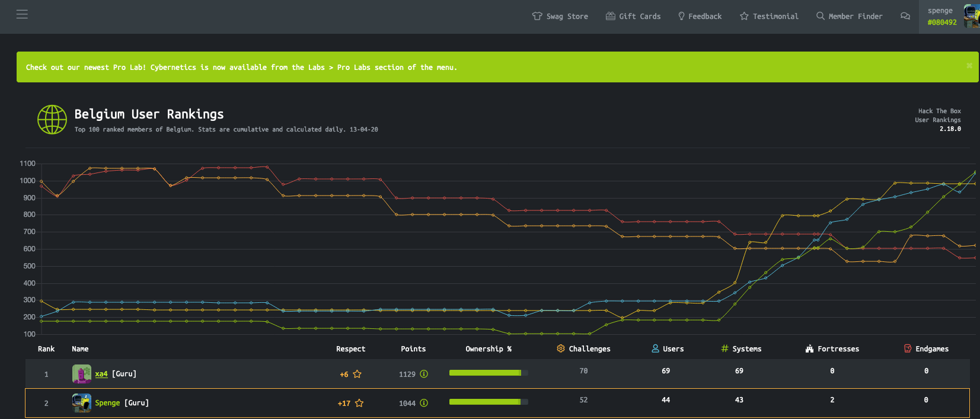980x419 pixels.
Task: Click the 1100 y-axis label on chart
Action: [x=27, y=164]
